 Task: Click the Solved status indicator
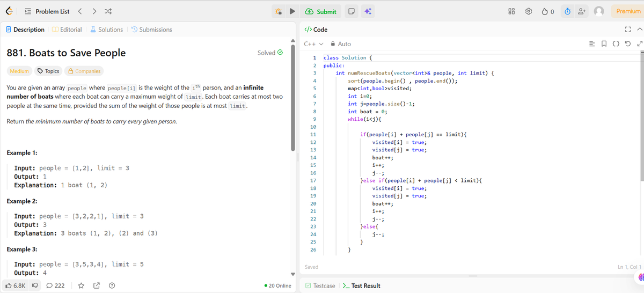(x=270, y=53)
